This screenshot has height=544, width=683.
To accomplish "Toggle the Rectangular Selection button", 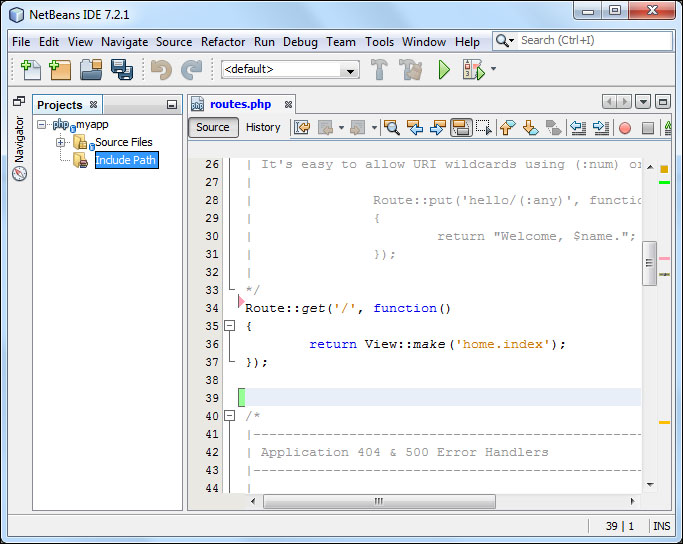I will pyautogui.click(x=484, y=128).
